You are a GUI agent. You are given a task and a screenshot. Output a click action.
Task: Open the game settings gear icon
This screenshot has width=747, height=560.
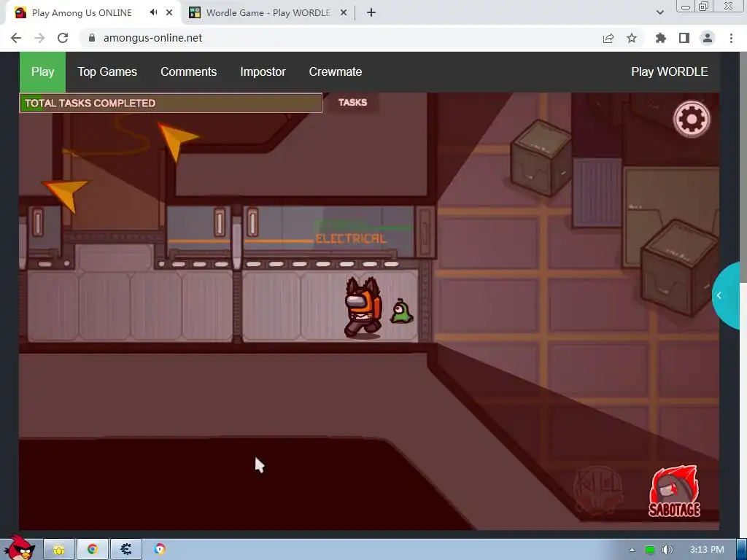pos(692,119)
